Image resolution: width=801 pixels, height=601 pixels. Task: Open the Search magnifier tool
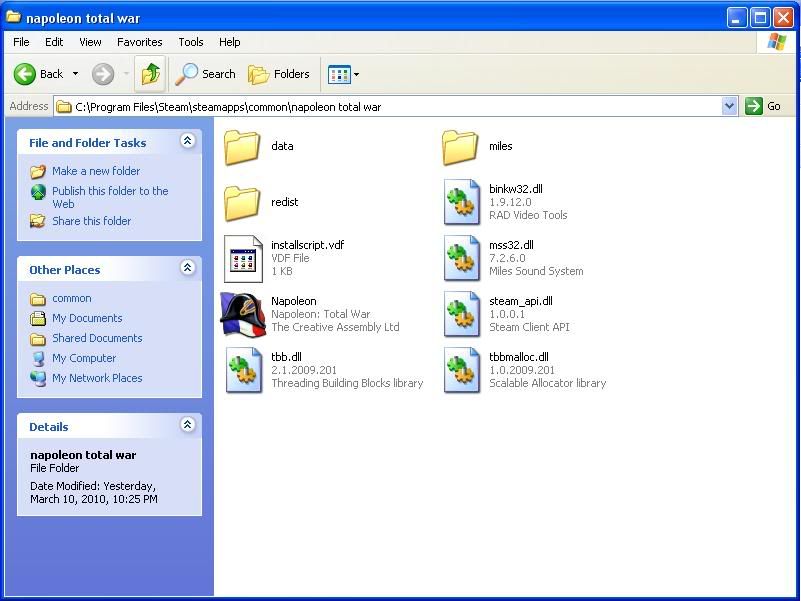pos(206,75)
